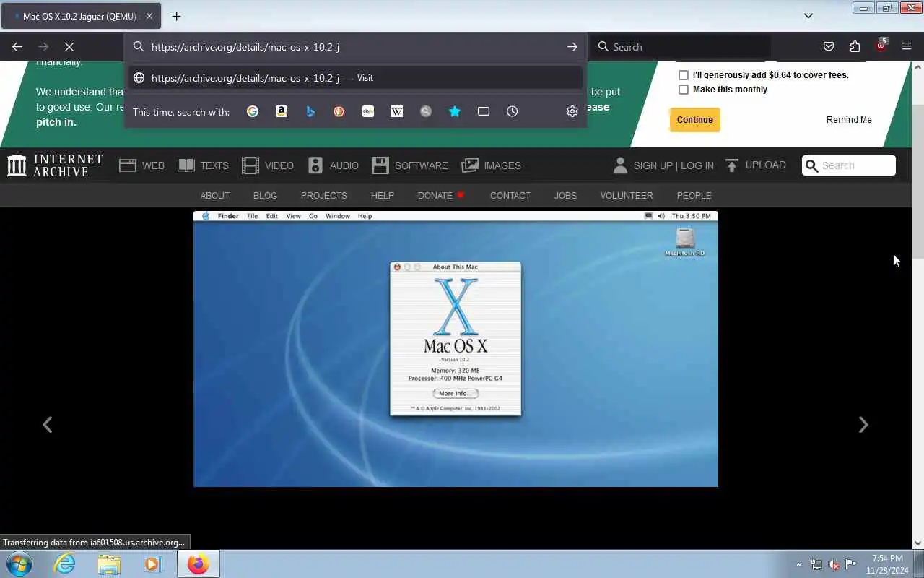Click the Upload icon link
Viewport: 924px width, 578px height.
[x=732, y=165]
